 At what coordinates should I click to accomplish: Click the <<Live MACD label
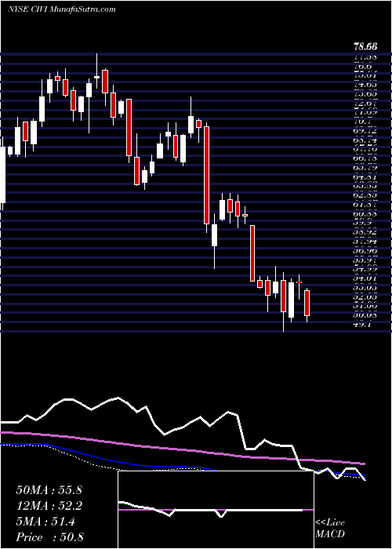330,529
